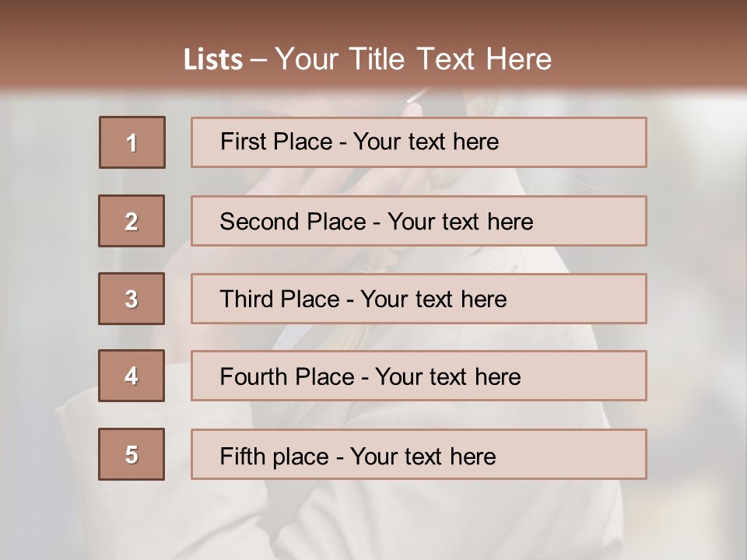Click the bold word Lists in title

click(213, 59)
